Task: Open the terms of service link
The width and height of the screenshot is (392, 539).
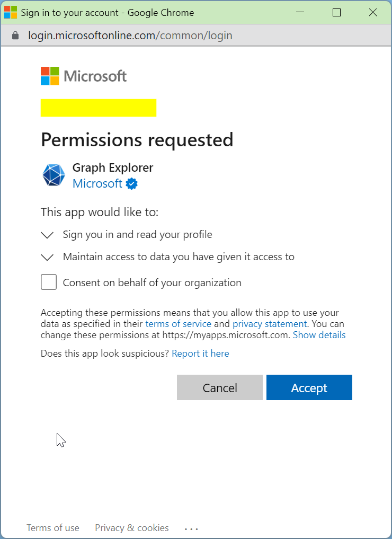Action: pyautogui.click(x=179, y=324)
